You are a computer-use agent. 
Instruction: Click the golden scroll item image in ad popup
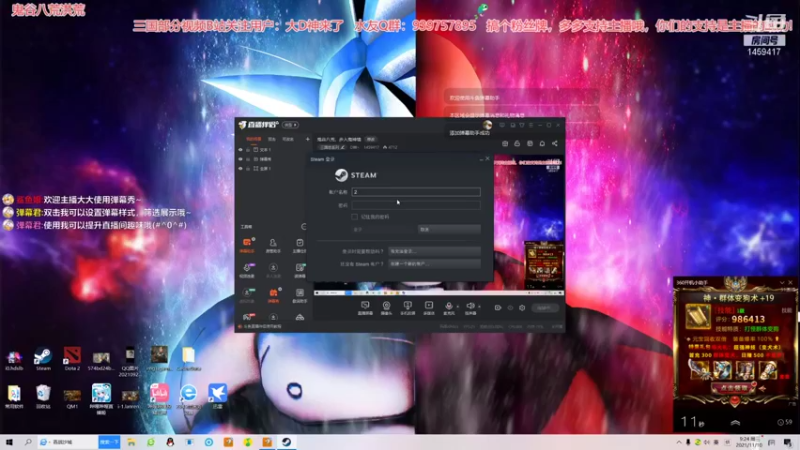pos(697,318)
